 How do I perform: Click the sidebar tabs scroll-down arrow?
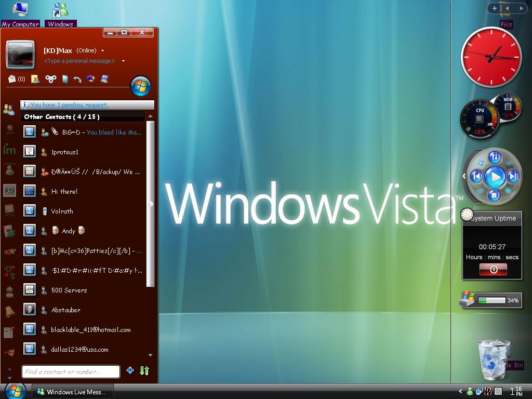pos(9,377)
